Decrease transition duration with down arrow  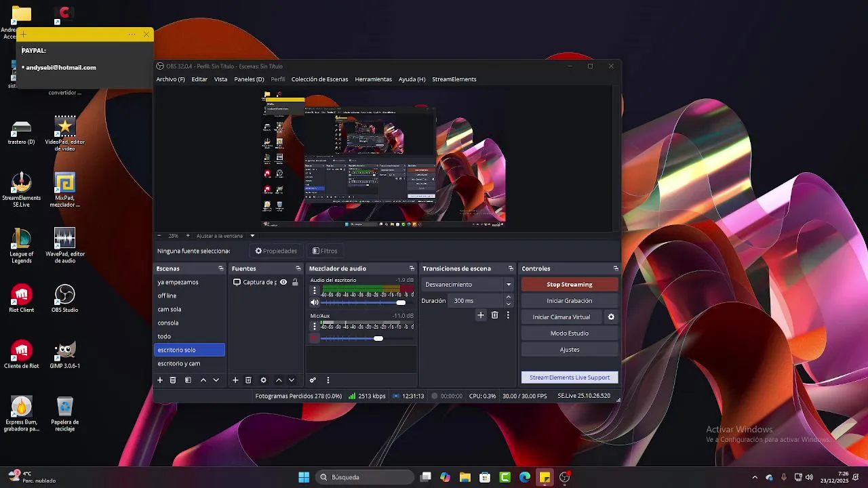point(509,304)
